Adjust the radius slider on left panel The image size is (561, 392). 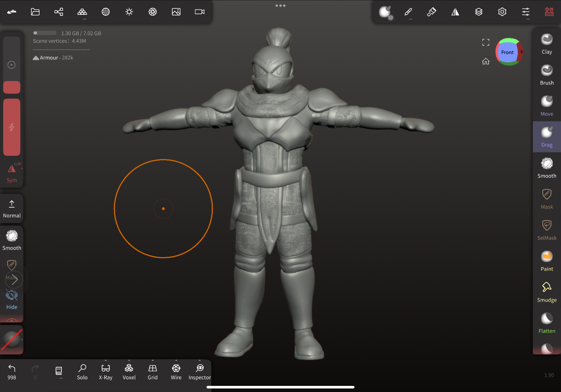click(x=12, y=65)
